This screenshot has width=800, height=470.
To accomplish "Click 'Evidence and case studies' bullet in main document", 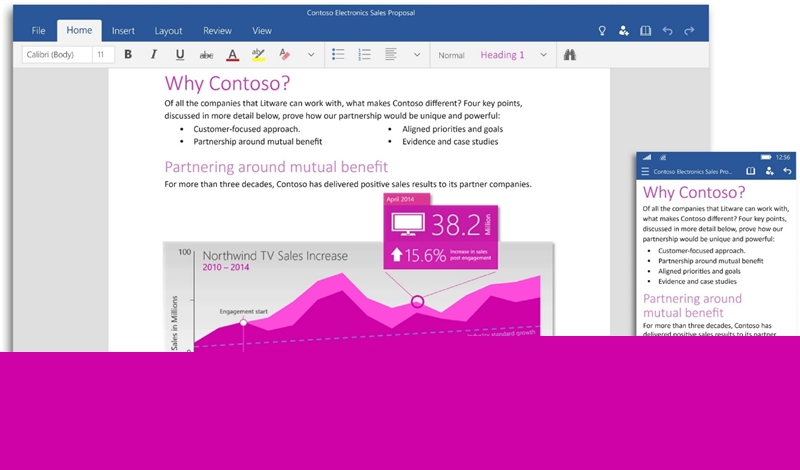I will (450, 142).
